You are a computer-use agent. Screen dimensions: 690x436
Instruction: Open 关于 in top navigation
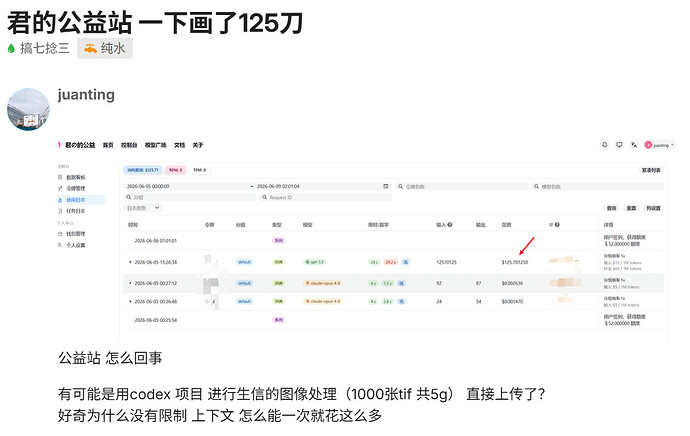pos(198,145)
